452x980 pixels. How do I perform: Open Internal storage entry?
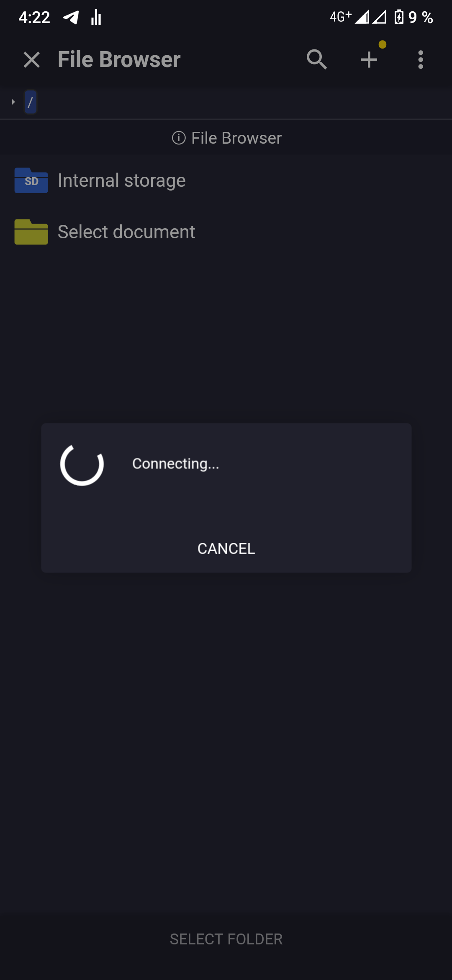226,181
